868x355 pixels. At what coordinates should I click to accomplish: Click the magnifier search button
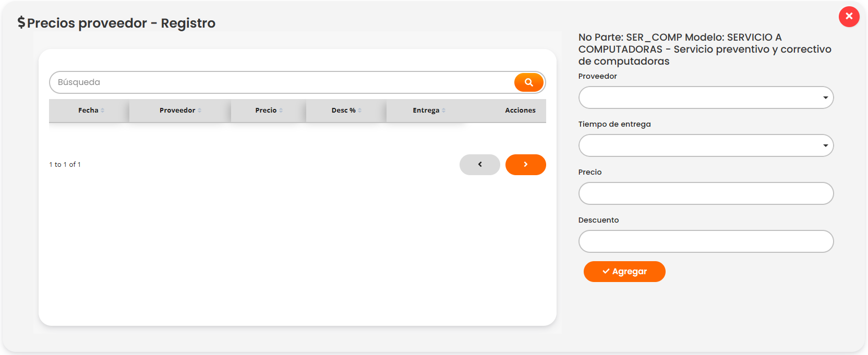528,82
